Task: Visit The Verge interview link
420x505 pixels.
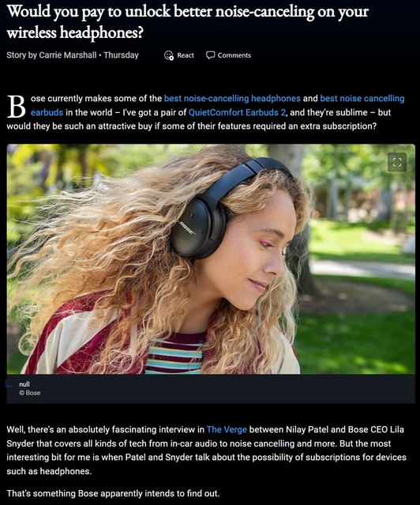Action: tap(227, 430)
